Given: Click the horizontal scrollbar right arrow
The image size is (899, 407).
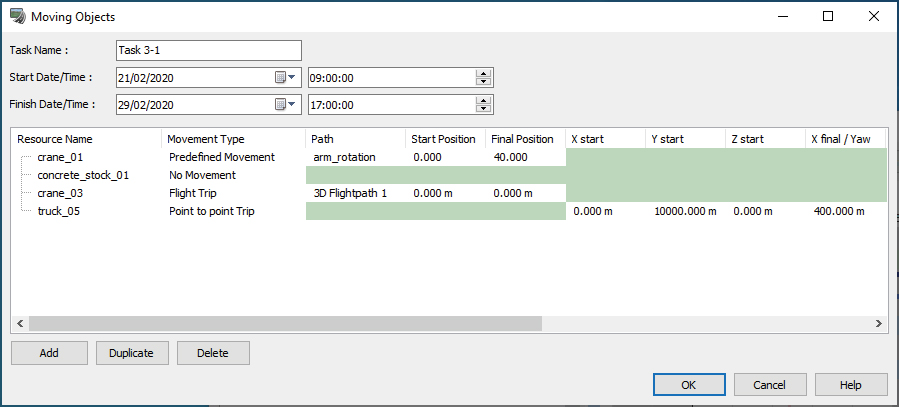Looking at the screenshot, I should 878,324.
